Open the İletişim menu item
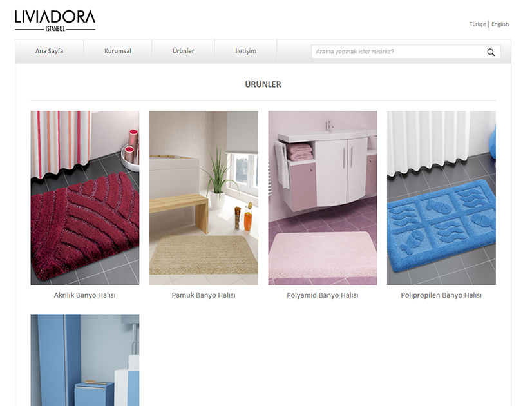This screenshot has width=532, height=406. (245, 52)
